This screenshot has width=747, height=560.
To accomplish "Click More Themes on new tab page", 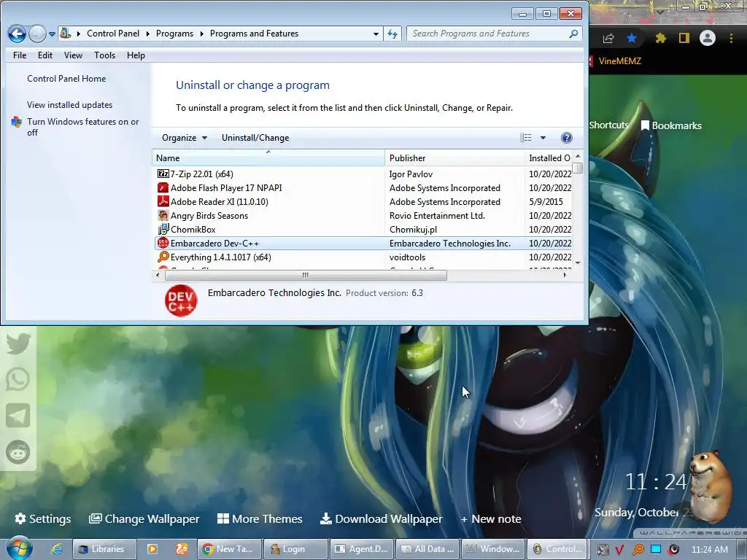I will (260, 518).
